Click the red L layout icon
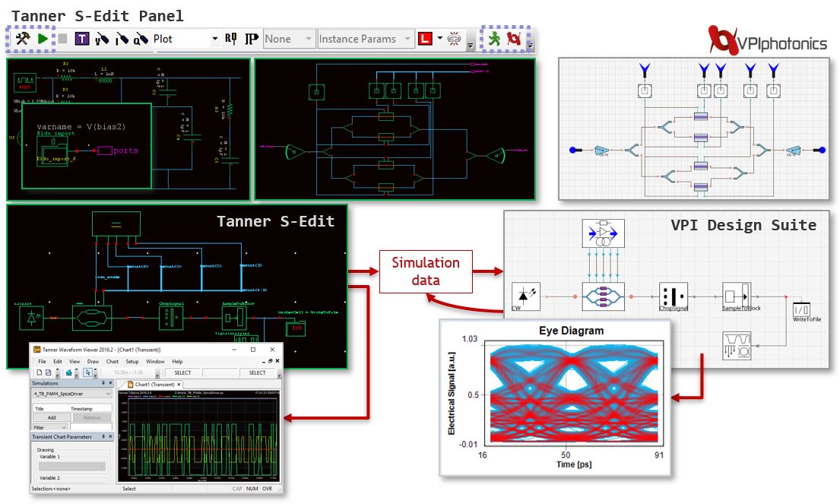This screenshot has width=840, height=504. (425, 39)
